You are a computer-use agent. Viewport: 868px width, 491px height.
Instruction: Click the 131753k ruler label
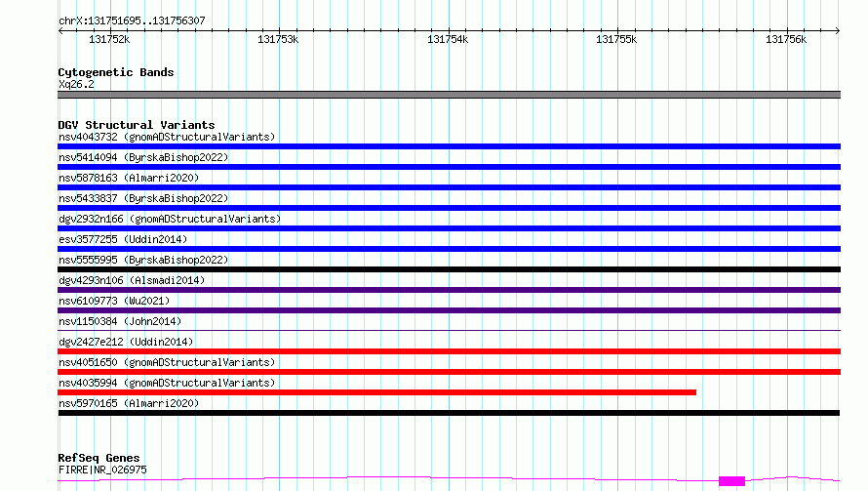click(278, 39)
